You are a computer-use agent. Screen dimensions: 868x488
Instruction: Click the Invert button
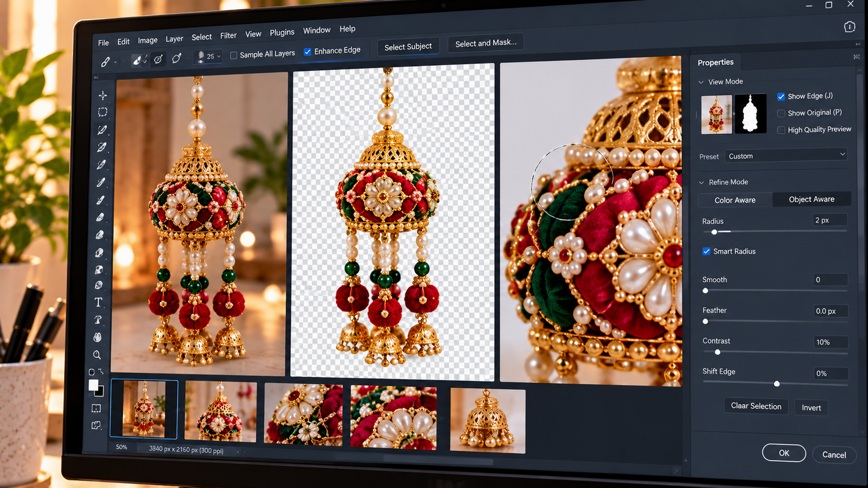[x=812, y=408]
